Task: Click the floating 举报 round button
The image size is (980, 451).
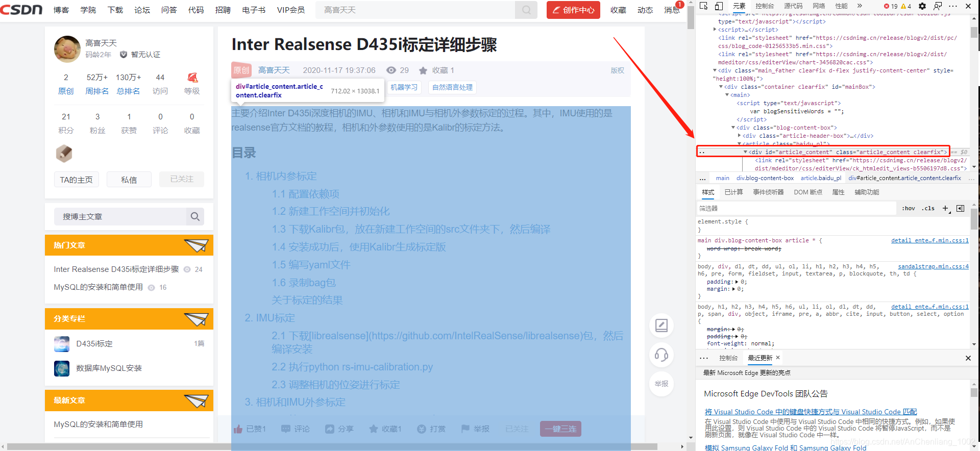Action: tap(661, 384)
